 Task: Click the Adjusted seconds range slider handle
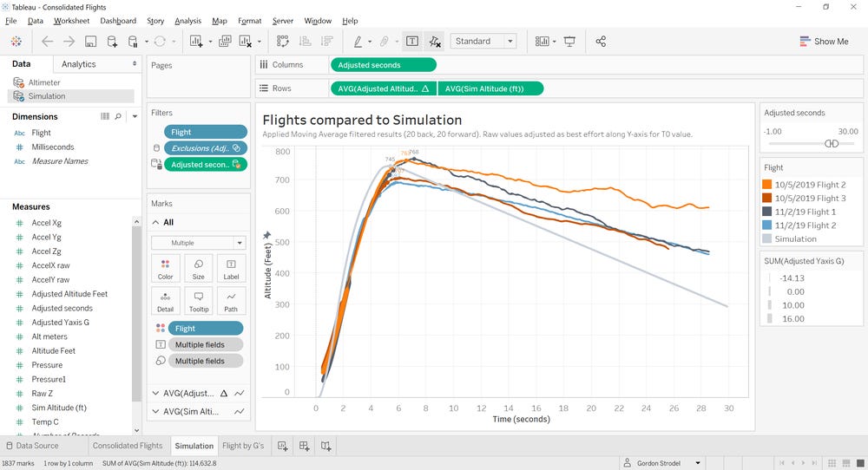832,144
